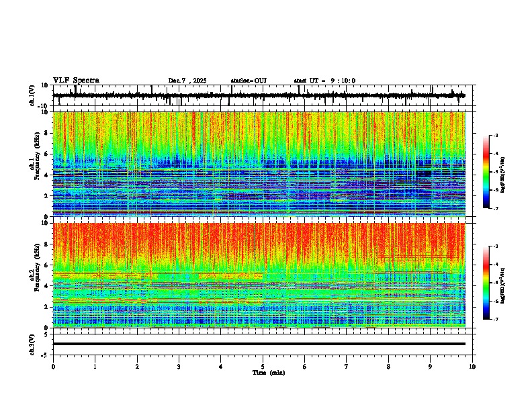Click the -7 label on ch.1 color bar
The image size is (532, 411).
click(x=496, y=208)
